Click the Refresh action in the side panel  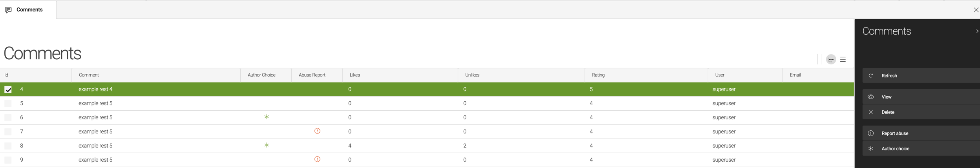[889, 76]
